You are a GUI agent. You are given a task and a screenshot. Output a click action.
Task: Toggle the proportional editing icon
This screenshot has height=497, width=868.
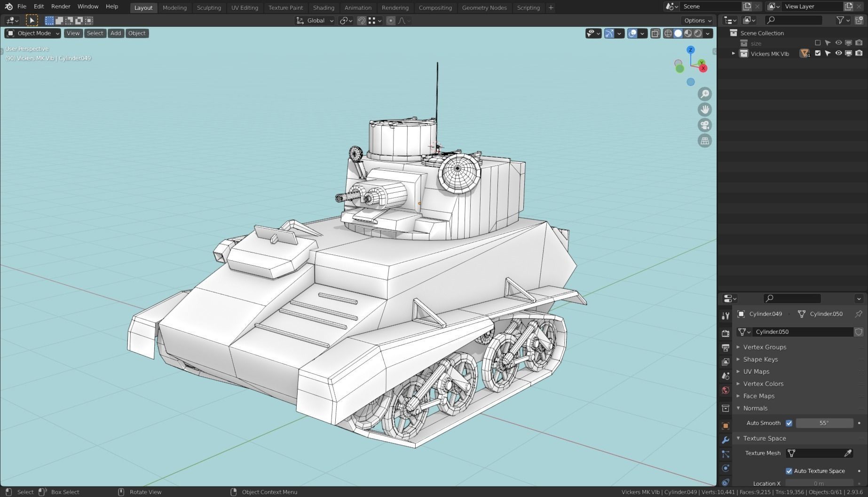(391, 21)
